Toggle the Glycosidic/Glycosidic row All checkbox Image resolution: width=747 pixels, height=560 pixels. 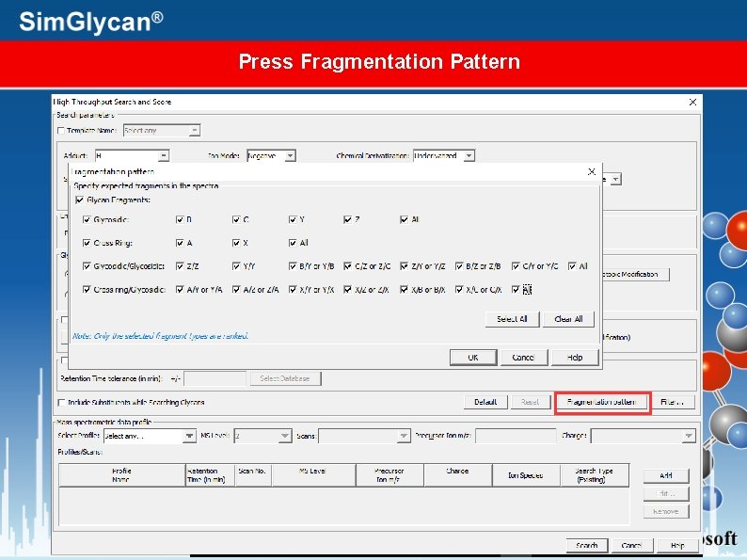click(572, 266)
